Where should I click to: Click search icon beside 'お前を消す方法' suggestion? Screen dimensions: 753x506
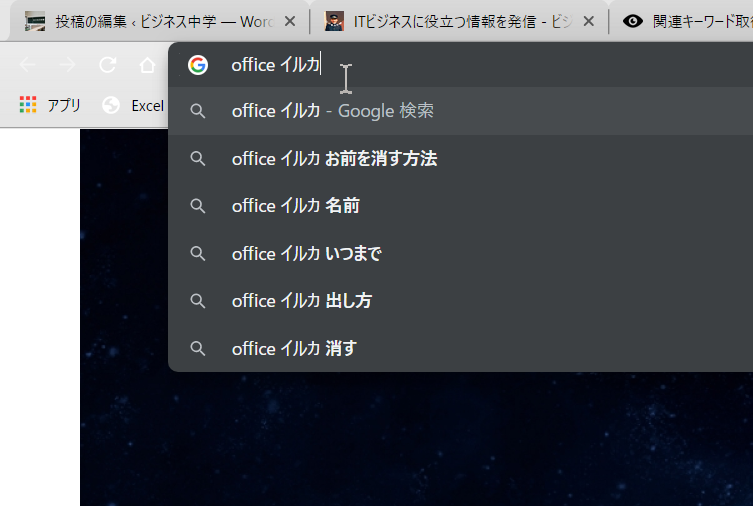click(x=198, y=158)
